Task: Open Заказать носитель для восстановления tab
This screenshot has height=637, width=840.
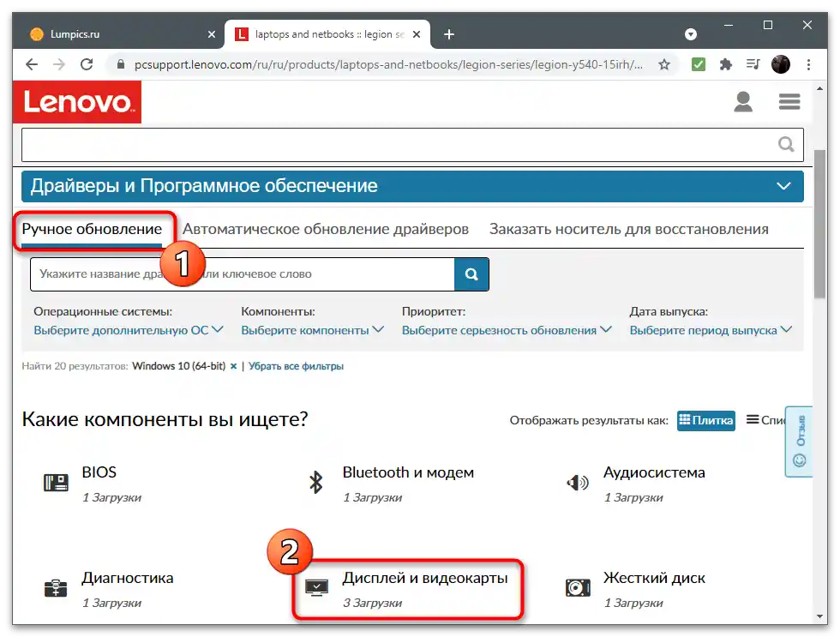Action: click(629, 229)
